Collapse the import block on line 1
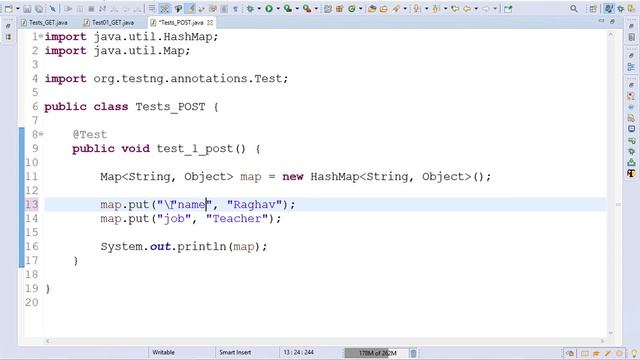 (41, 36)
